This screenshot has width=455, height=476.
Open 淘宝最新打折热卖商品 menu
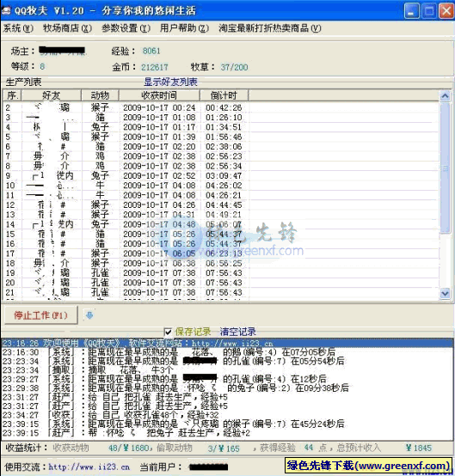click(x=269, y=28)
